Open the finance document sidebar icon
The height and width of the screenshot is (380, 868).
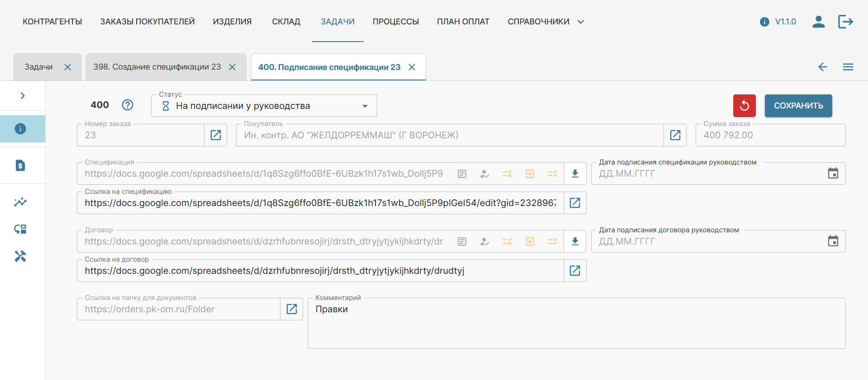(20, 165)
